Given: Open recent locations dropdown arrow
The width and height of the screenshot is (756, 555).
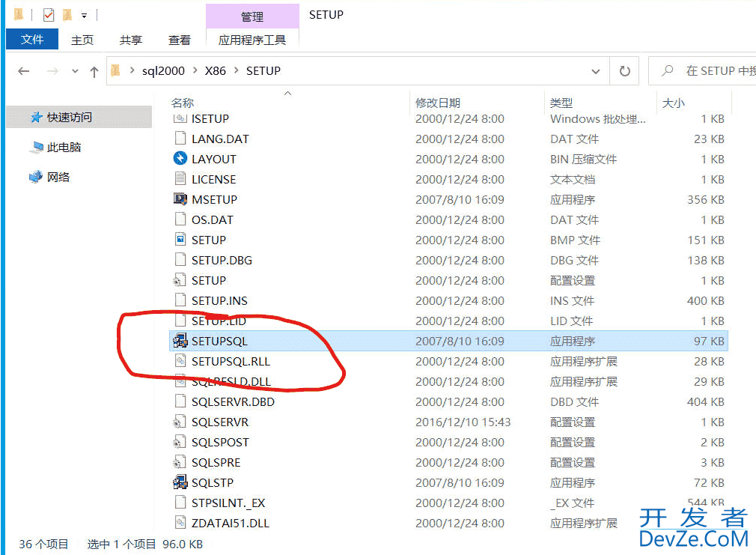Looking at the screenshot, I should (x=75, y=71).
